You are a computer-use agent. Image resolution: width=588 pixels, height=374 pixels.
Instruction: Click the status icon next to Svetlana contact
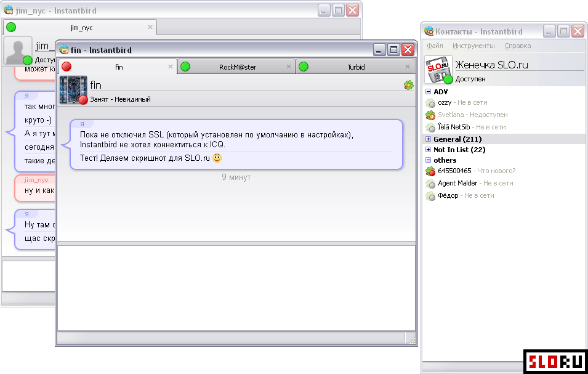[430, 115]
